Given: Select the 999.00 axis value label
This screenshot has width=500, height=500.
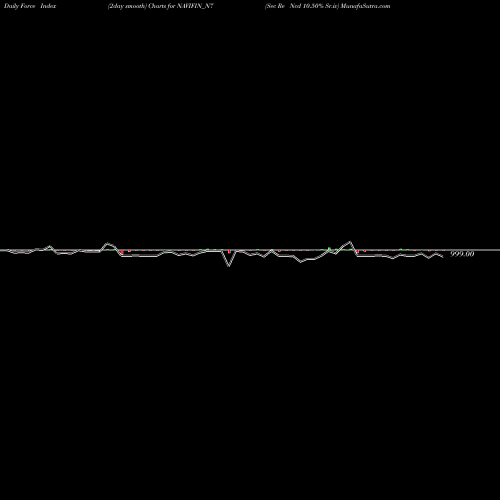Looking at the screenshot, I should [x=462, y=254].
